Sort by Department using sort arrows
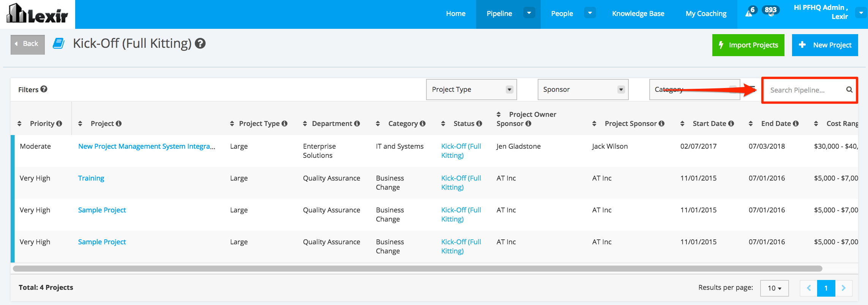 tap(305, 124)
